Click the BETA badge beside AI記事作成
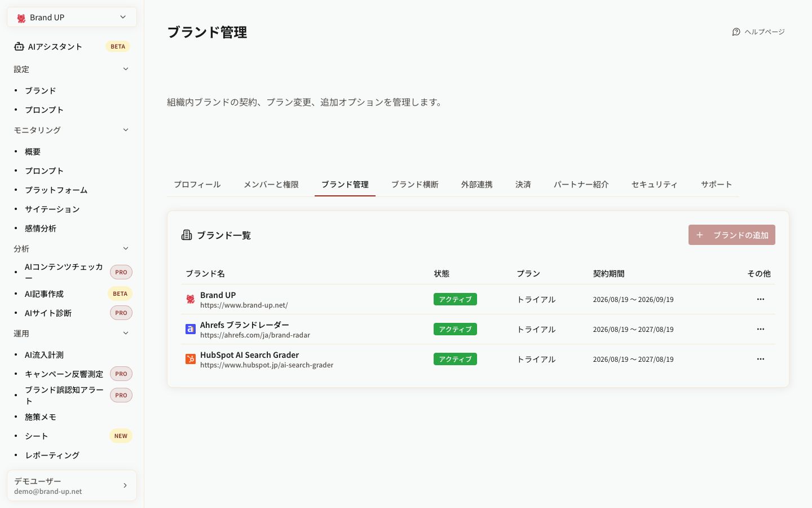The image size is (812, 508). point(120,294)
